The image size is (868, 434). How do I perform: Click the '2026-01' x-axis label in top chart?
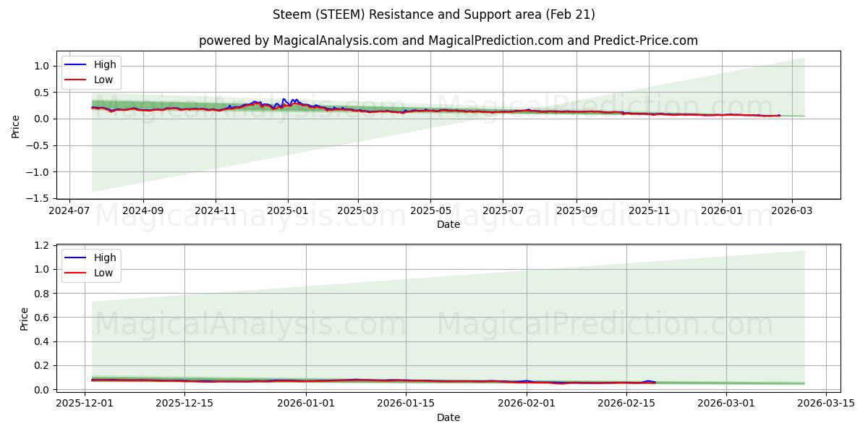tap(722, 211)
